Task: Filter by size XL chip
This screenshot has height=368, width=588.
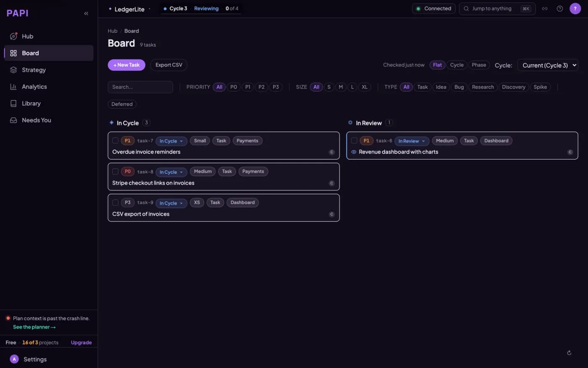Action: pyautogui.click(x=365, y=87)
